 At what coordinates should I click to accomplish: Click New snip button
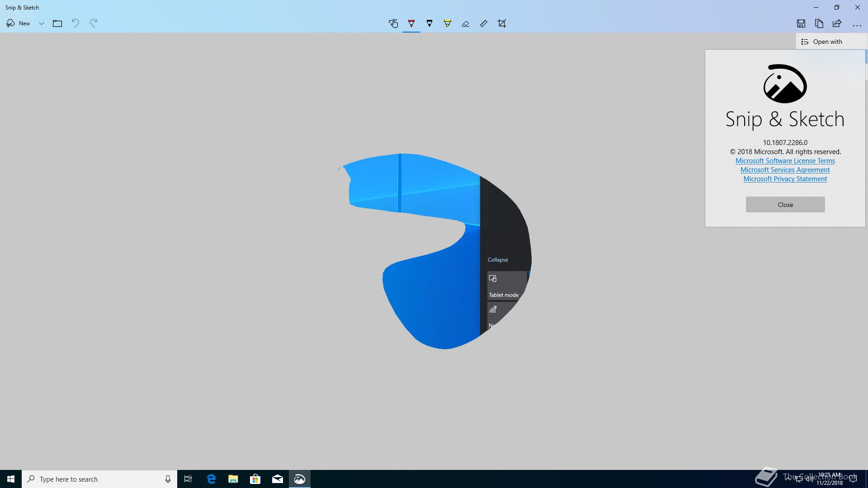click(x=19, y=23)
